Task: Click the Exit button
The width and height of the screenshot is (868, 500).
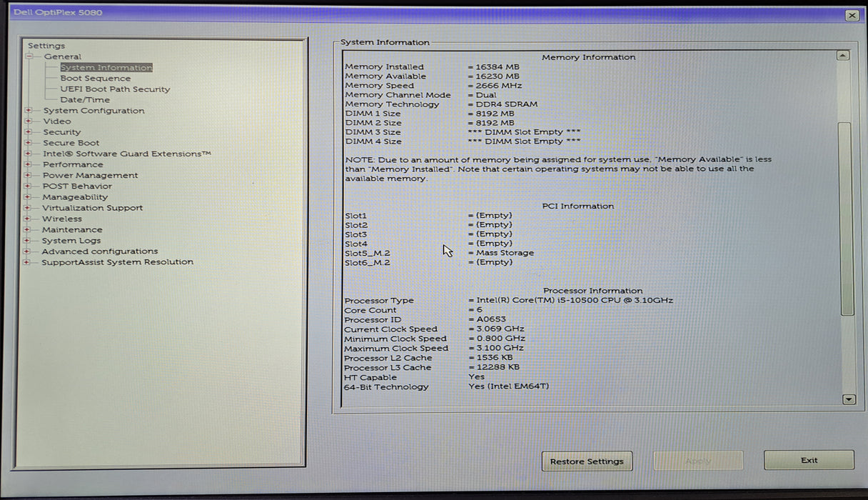Action: [x=809, y=461]
